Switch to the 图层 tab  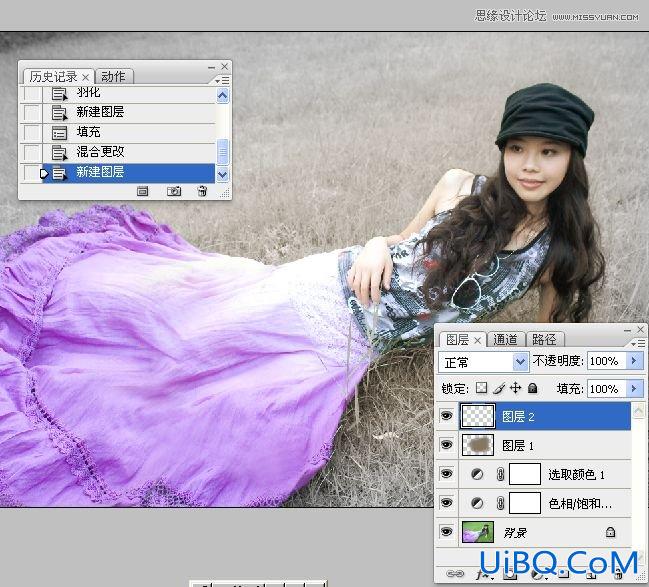tap(457, 340)
